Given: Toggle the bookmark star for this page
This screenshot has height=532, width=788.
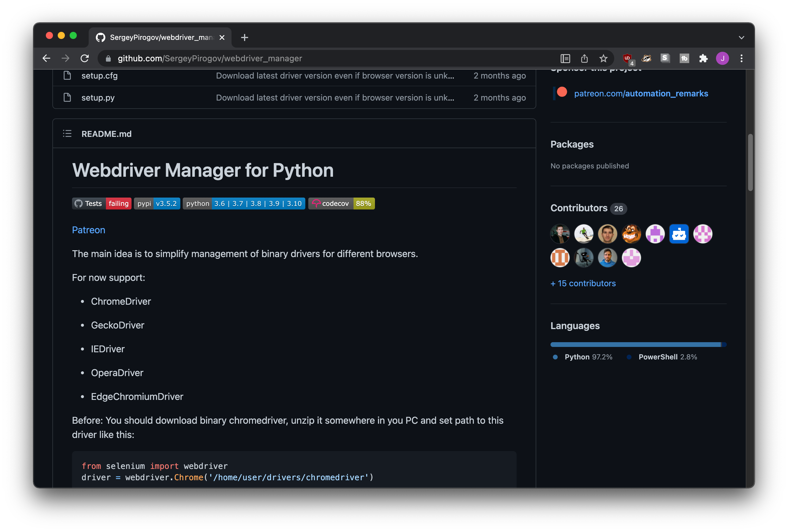Looking at the screenshot, I should (x=603, y=58).
